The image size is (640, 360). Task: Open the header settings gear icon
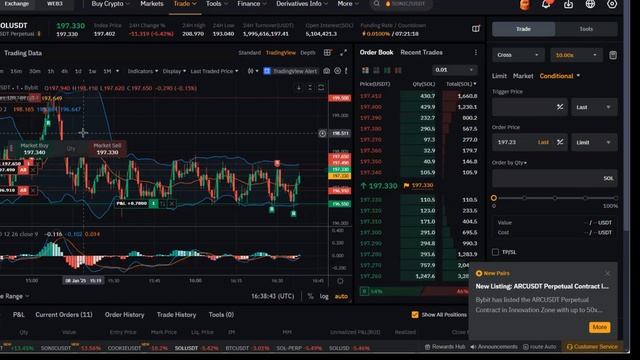click(x=612, y=4)
